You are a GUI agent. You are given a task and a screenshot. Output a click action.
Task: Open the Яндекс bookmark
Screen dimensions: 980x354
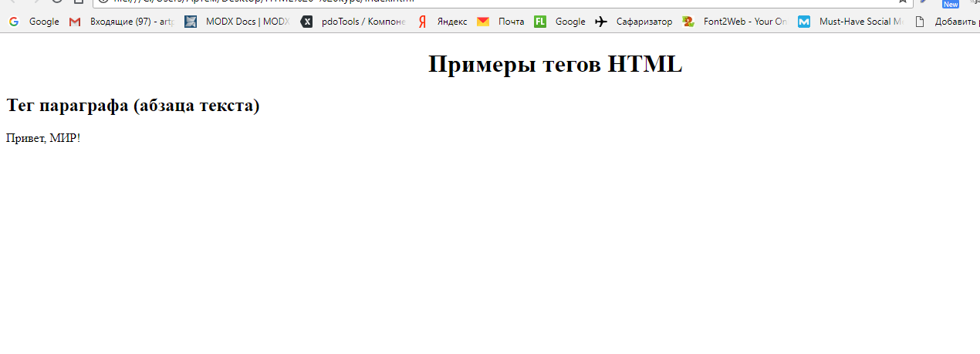pyautogui.click(x=442, y=22)
